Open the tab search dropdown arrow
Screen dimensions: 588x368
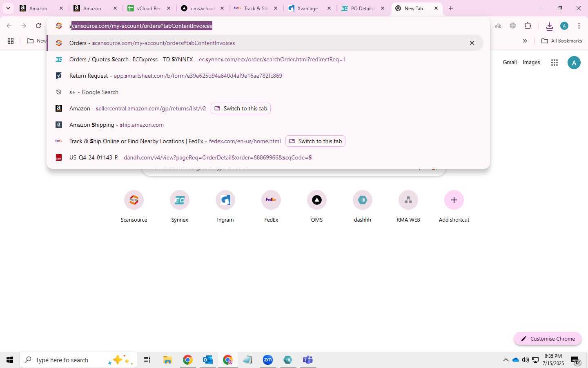coord(8,8)
